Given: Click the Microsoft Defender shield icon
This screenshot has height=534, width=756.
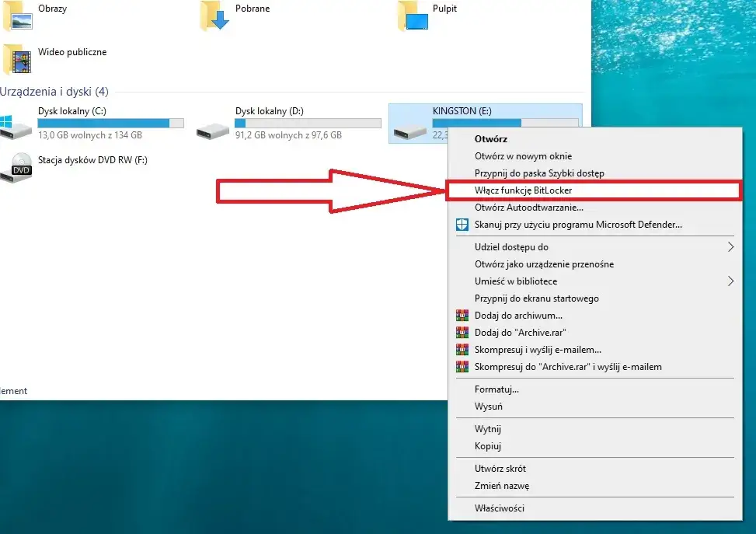Looking at the screenshot, I should click(463, 224).
